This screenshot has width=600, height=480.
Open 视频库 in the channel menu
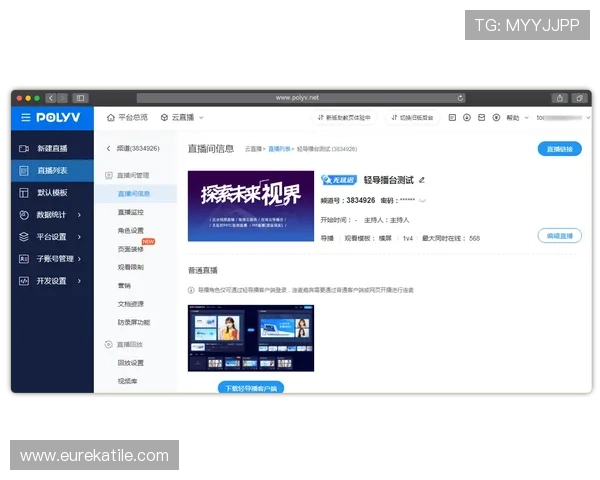point(127,381)
